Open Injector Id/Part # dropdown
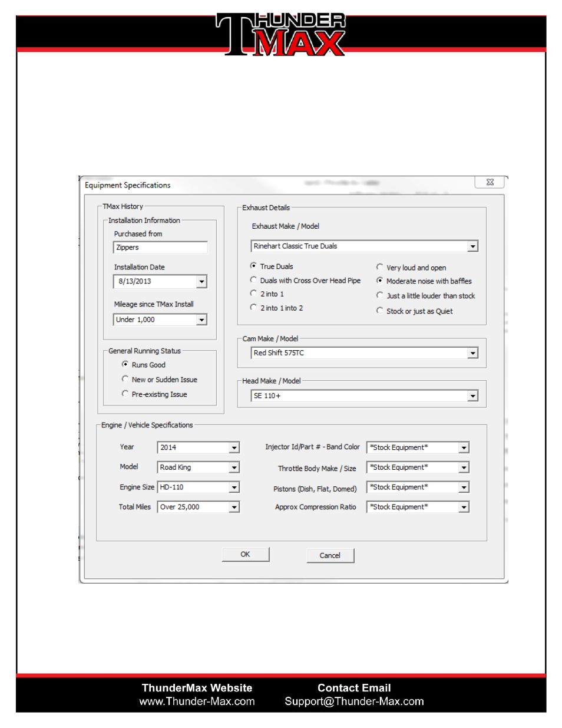Image resolution: width=562 pixels, height=728 pixels. point(464,448)
